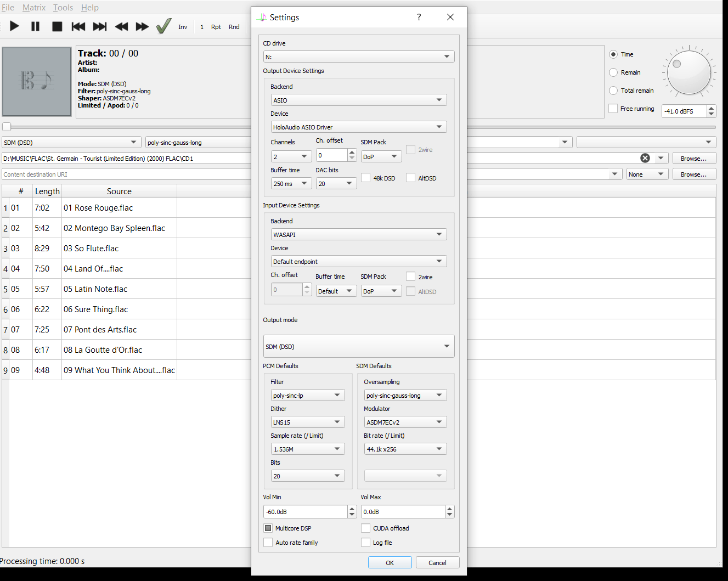Select the 01 Rose Rouge.flac track

tap(98, 207)
